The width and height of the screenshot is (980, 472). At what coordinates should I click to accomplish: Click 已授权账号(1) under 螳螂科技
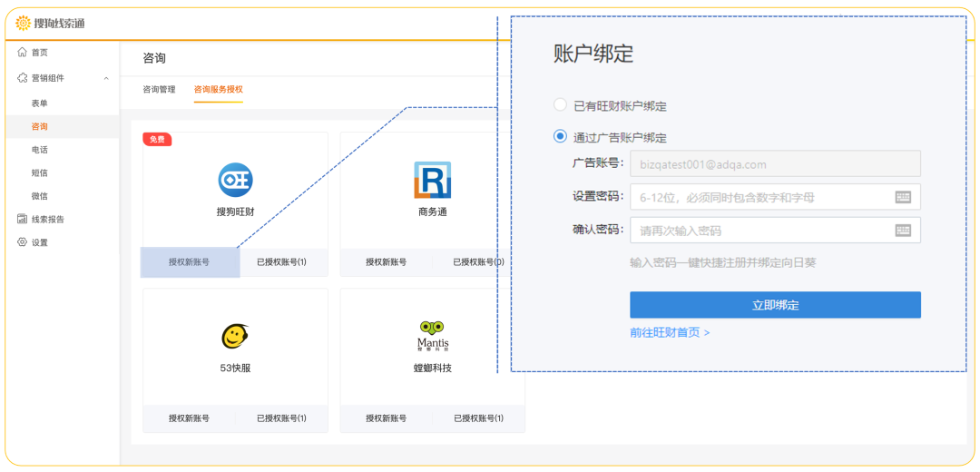(479, 418)
